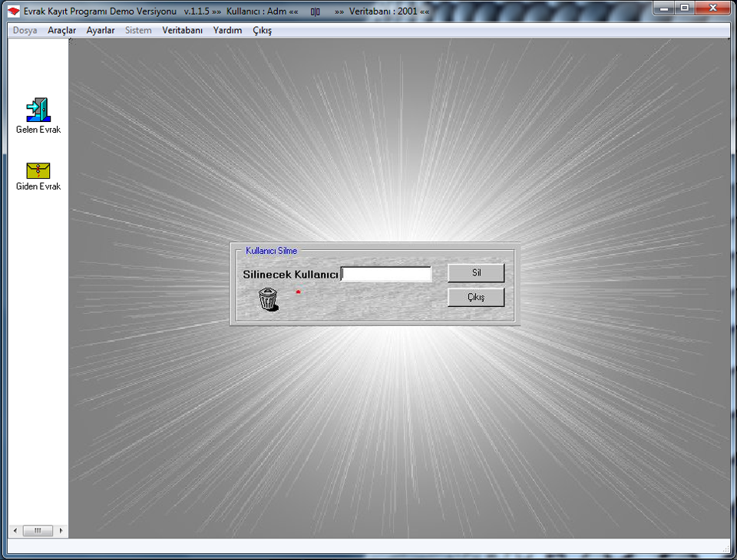
Task: Focus the Silinecek Kullanıcı input field
Action: [386, 274]
